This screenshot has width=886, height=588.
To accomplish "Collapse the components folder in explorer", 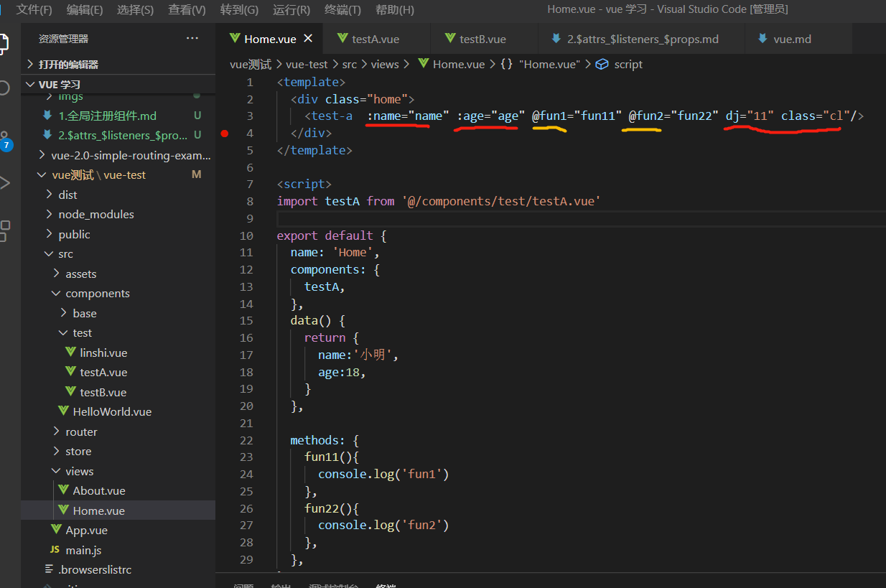I will point(97,294).
